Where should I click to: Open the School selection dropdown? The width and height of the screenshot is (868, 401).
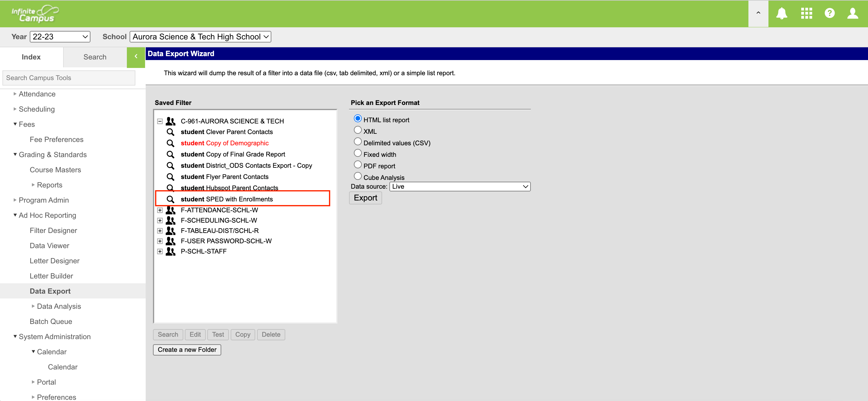coord(200,37)
